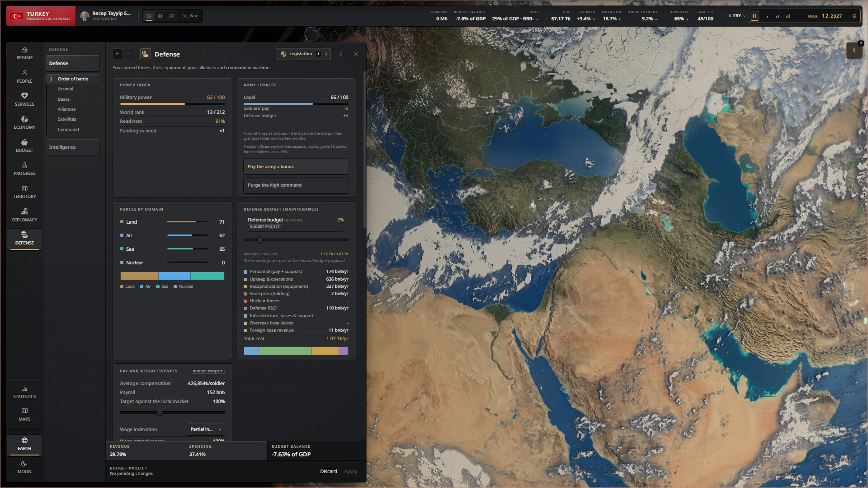
Task: Pause the game time
Action: pyautogui.click(x=754, y=16)
